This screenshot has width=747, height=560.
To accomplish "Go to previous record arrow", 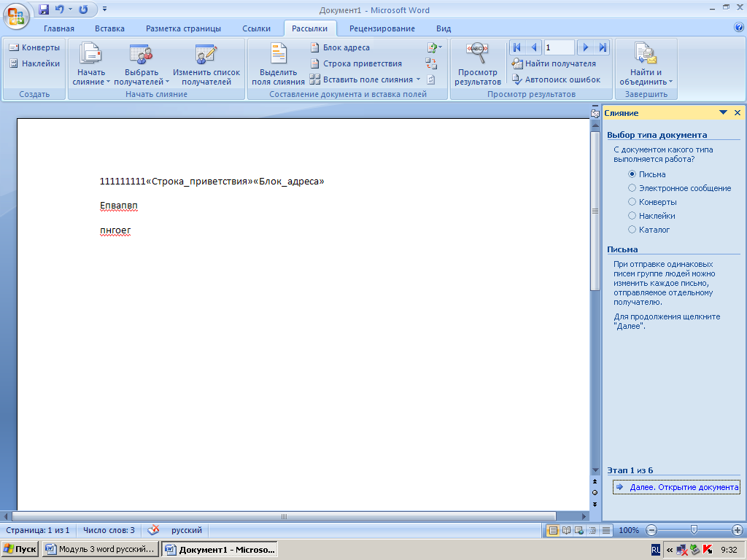I will pyautogui.click(x=533, y=47).
